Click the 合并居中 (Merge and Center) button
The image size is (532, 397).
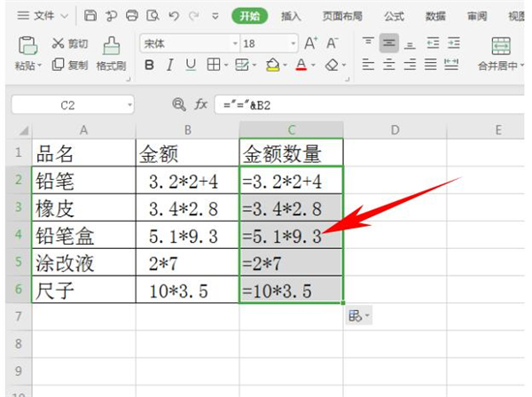(x=502, y=53)
